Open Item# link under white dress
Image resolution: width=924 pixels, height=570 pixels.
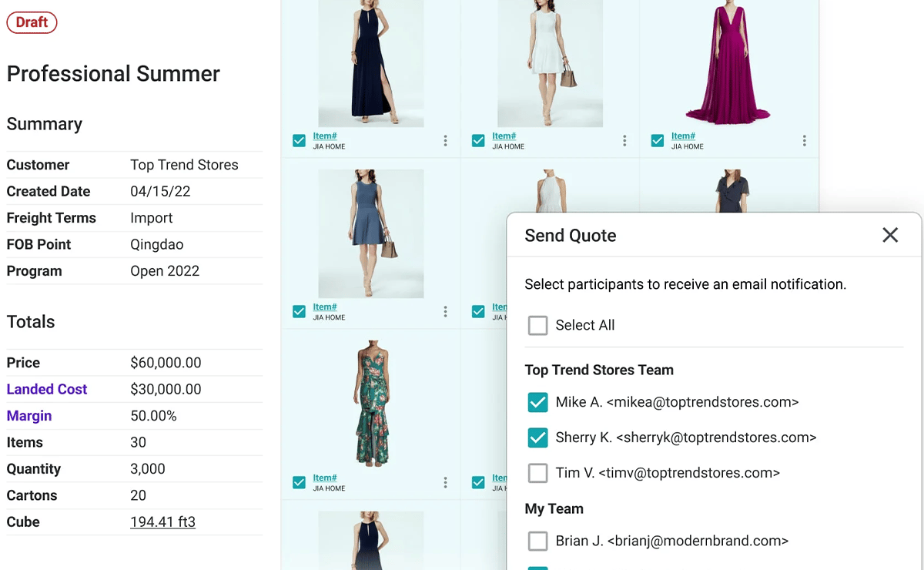504,136
